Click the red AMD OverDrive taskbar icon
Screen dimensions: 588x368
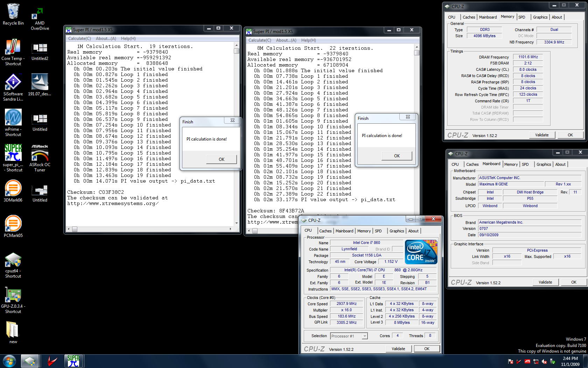click(x=53, y=361)
